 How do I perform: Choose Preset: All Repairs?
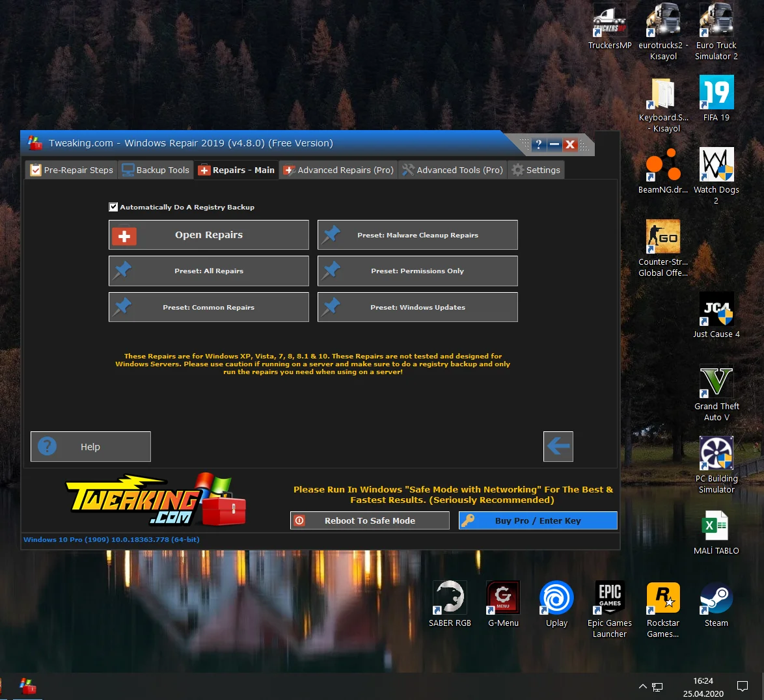(x=208, y=271)
